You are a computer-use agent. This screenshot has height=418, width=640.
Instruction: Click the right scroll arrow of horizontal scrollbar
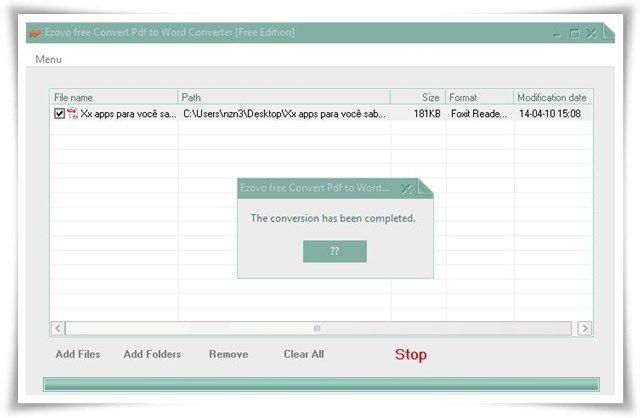coord(584,328)
